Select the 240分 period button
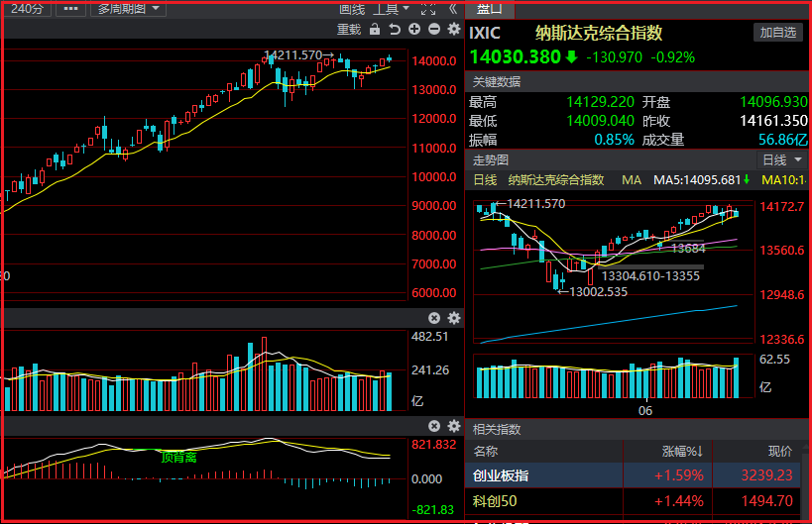 tap(27, 9)
